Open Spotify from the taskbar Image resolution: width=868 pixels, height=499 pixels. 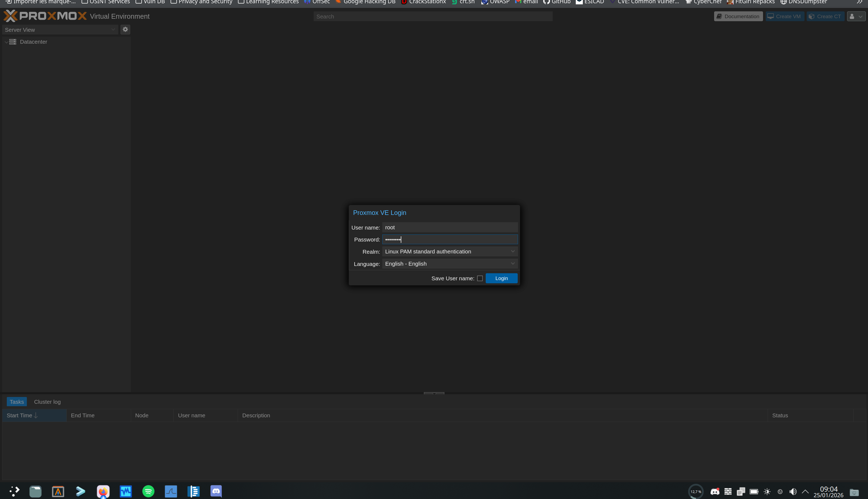coord(148,491)
